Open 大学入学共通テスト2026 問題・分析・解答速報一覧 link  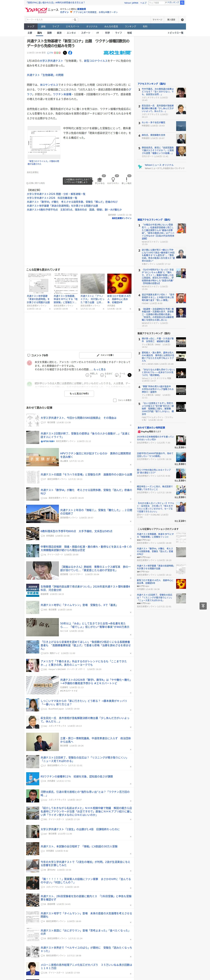pos(56,194)
